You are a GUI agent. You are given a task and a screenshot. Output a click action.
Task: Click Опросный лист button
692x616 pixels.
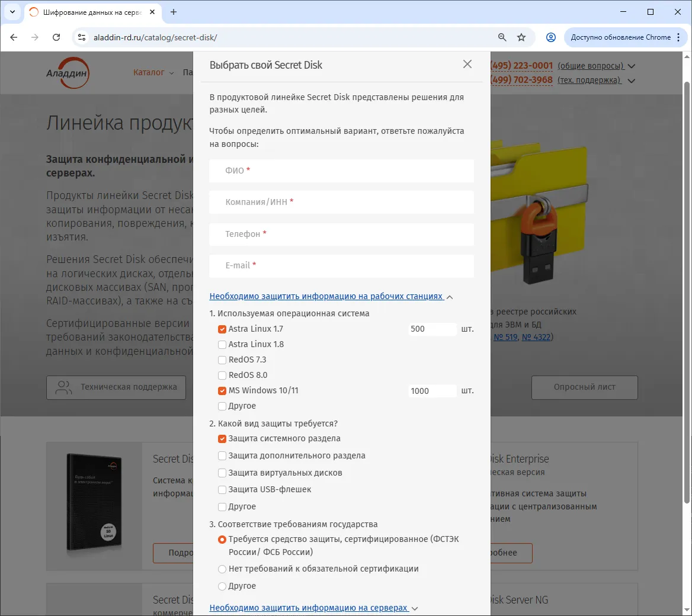(584, 387)
